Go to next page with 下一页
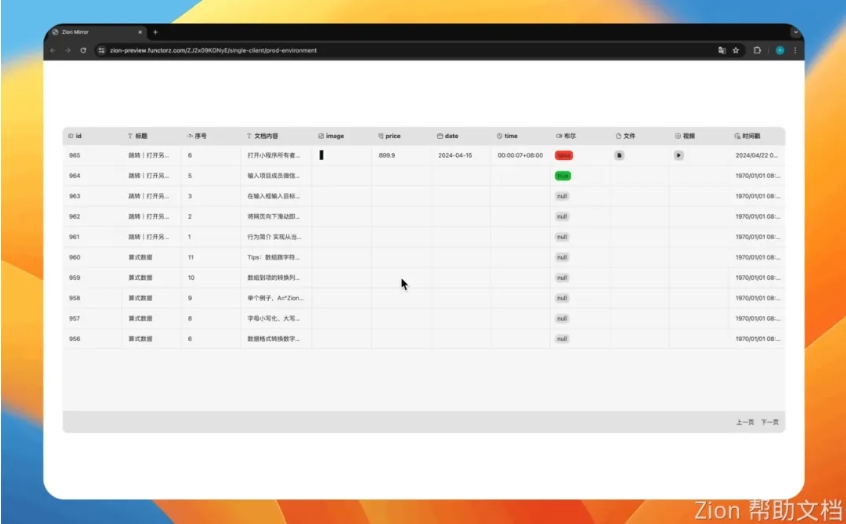This screenshot has height=524, width=846. coord(769,423)
